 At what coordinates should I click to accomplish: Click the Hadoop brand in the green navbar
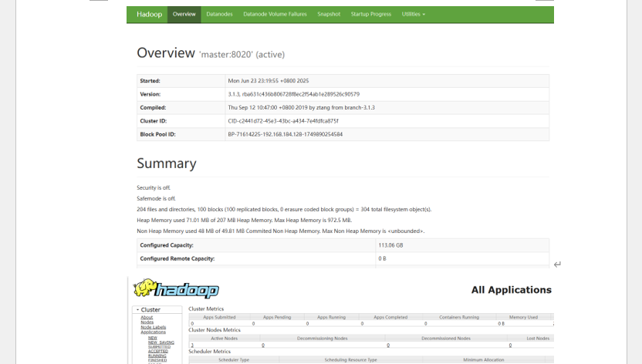tap(149, 15)
